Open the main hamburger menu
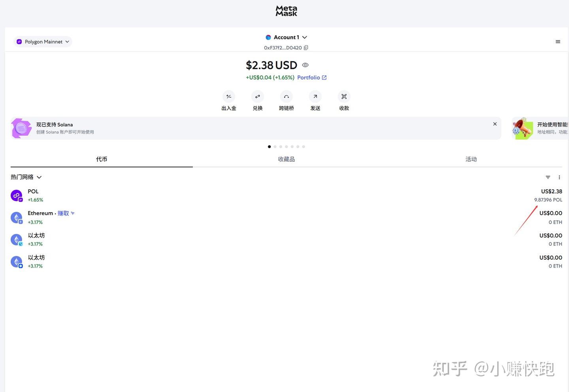 pyautogui.click(x=558, y=41)
